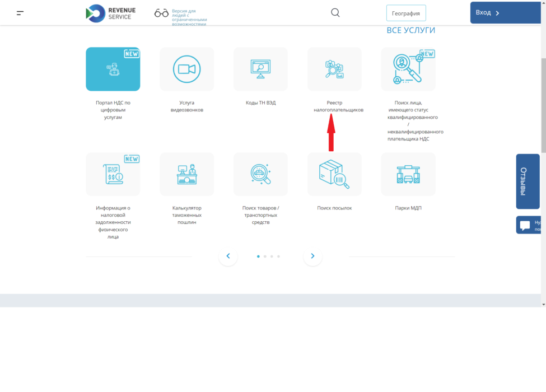
Task: Click the География button
Action: [406, 13]
